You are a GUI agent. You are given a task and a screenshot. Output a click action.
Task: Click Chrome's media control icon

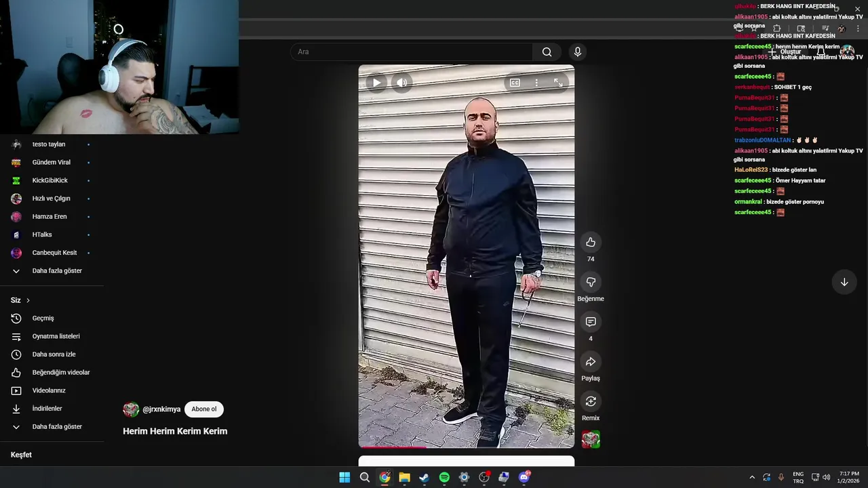click(825, 28)
